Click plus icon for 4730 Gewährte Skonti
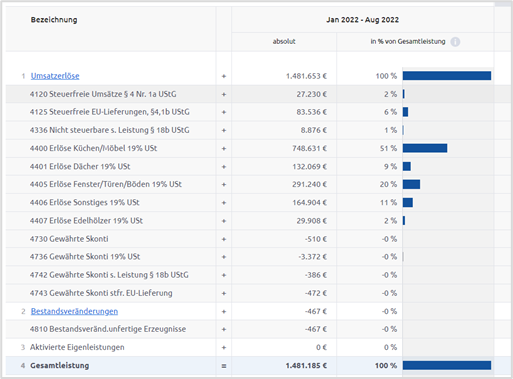 point(224,239)
